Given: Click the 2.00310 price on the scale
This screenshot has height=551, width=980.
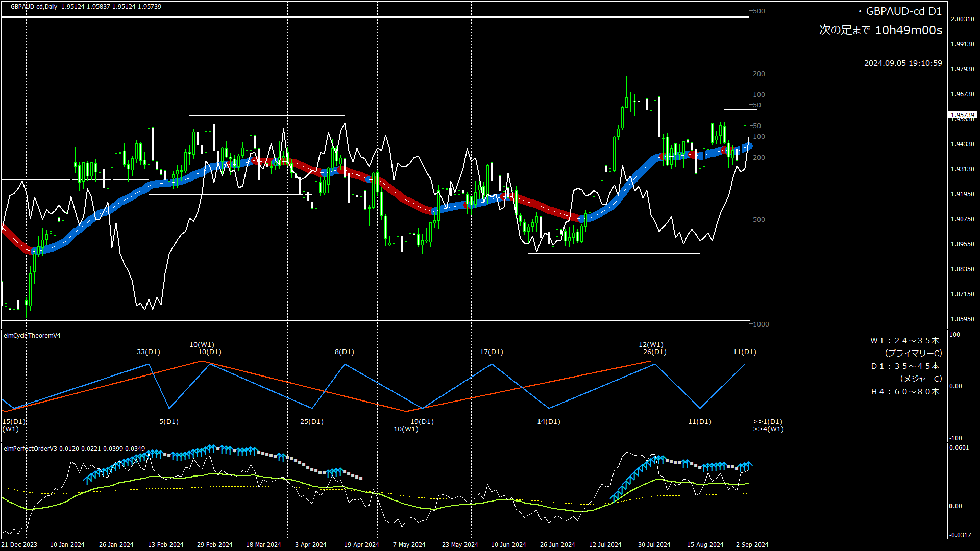Looking at the screenshot, I should [x=962, y=19].
